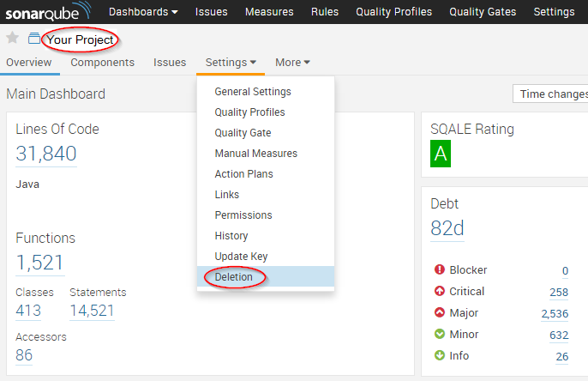Click the Your Project title link
Viewport: 588px width, 381px height.
(x=80, y=39)
